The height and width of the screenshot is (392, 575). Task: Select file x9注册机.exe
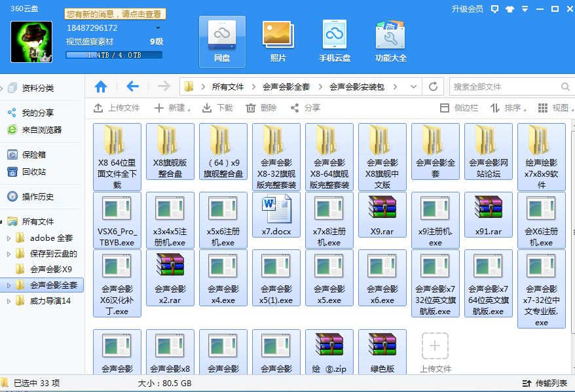436,220
